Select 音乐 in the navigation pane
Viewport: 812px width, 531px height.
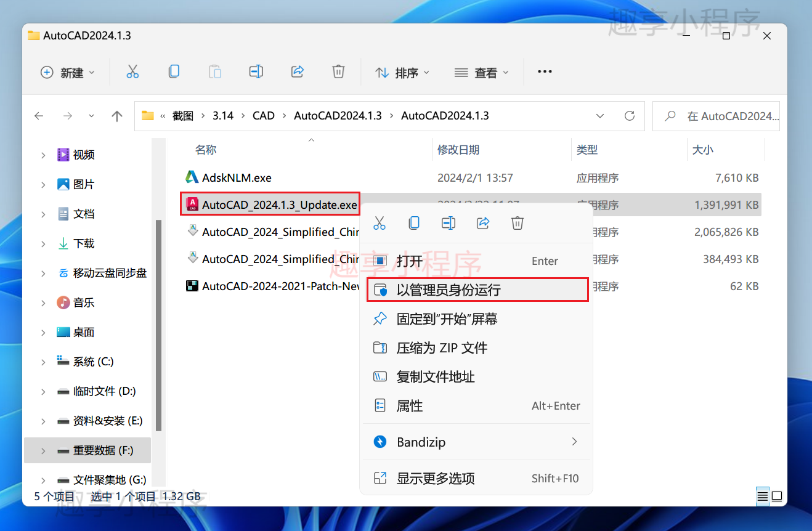(84, 302)
